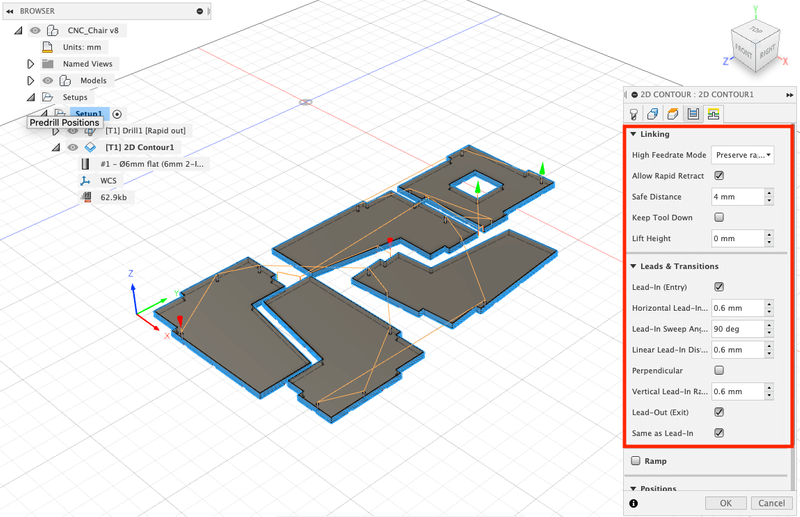Expand the Named Views tree node
800x517 pixels.
tap(31, 64)
